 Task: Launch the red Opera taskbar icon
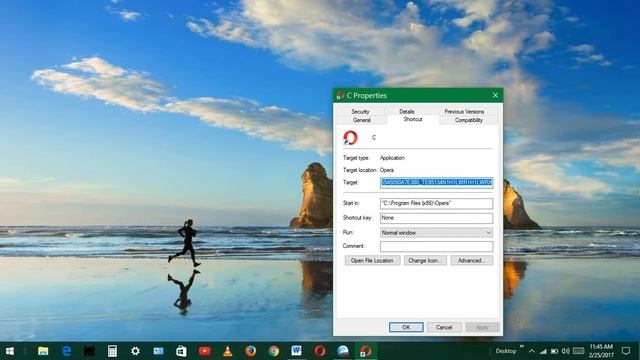point(320,351)
